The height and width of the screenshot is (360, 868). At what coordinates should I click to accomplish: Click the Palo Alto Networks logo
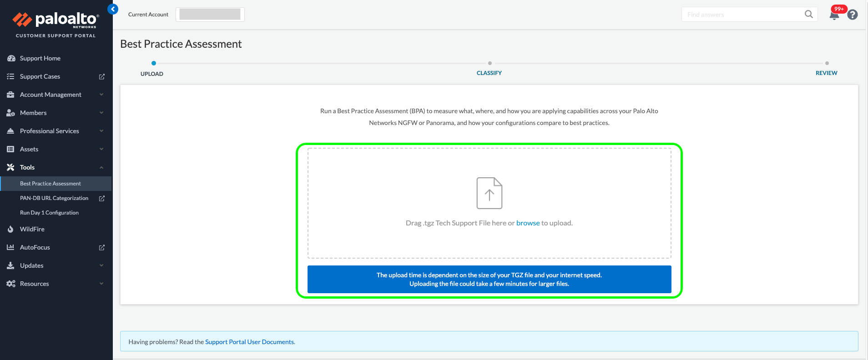(56, 20)
